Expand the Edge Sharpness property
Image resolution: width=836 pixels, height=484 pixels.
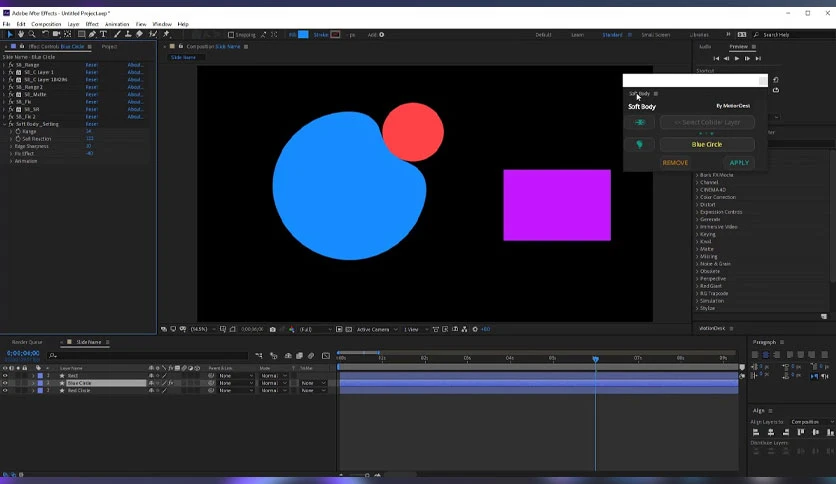pyautogui.click(x=11, y=146)
